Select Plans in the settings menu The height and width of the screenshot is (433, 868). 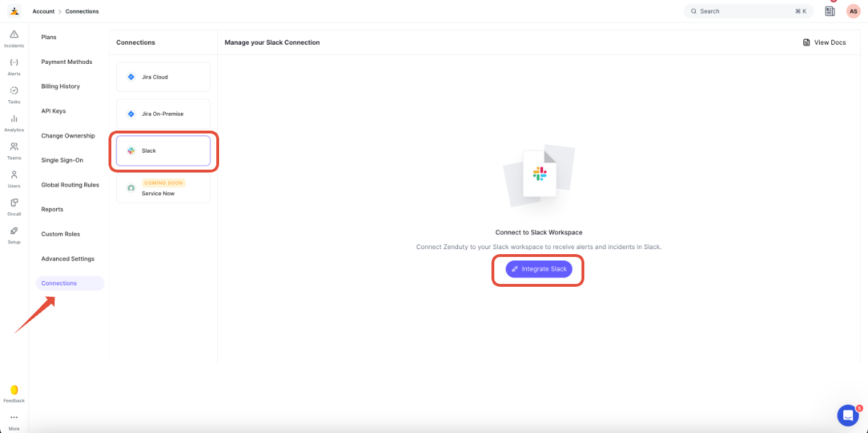tap(48, 37)
